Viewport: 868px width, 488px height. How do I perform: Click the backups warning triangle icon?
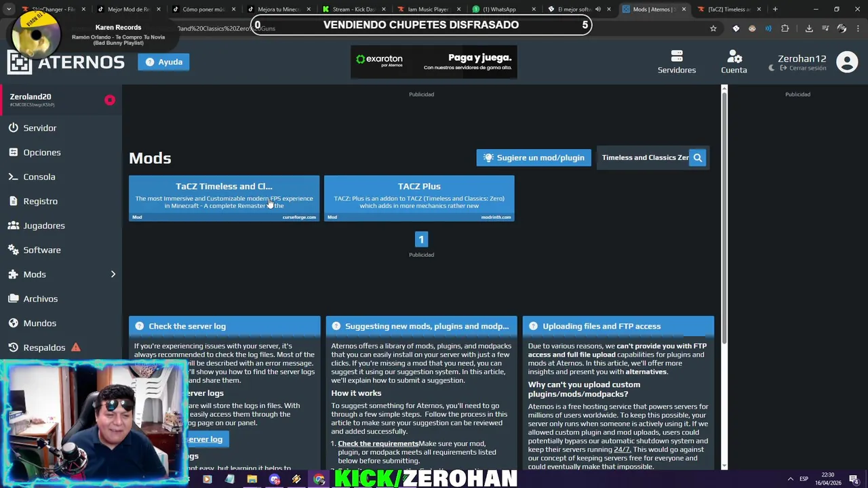(76, 347)
